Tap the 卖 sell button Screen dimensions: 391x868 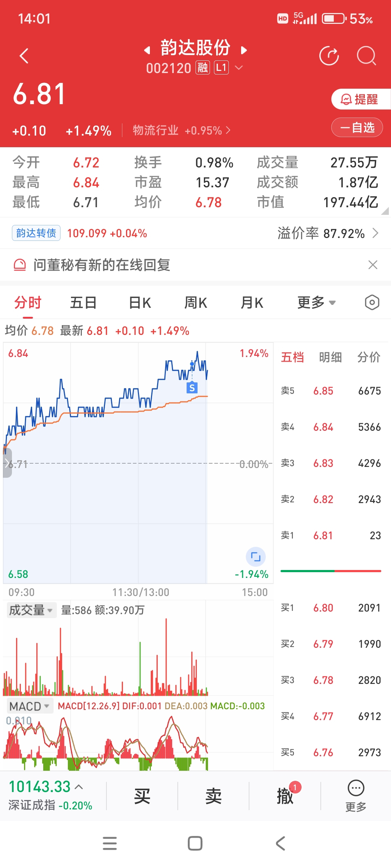(x=214, y=796)
